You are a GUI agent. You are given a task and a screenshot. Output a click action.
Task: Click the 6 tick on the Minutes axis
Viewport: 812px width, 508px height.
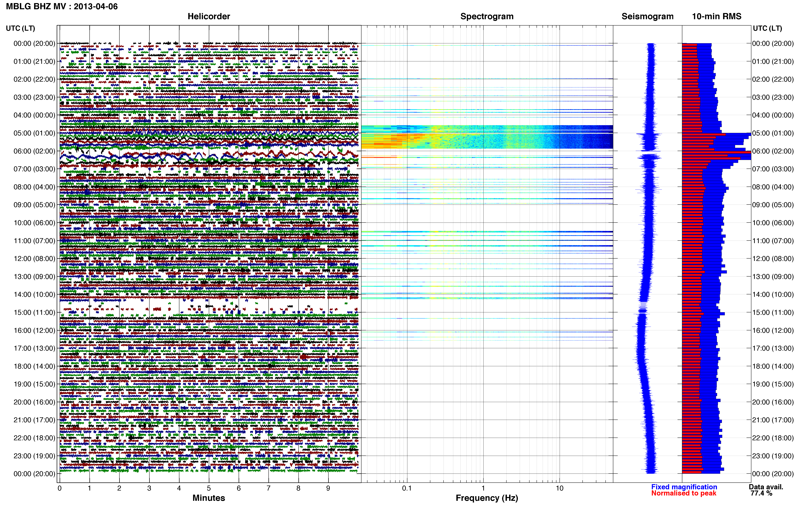click(x=239, y=488)
